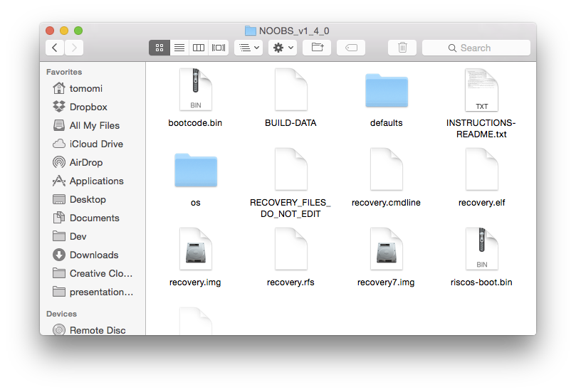Click the yellow minimize window button
Viewport: 576px width, 392px height.
pos(64,31)
